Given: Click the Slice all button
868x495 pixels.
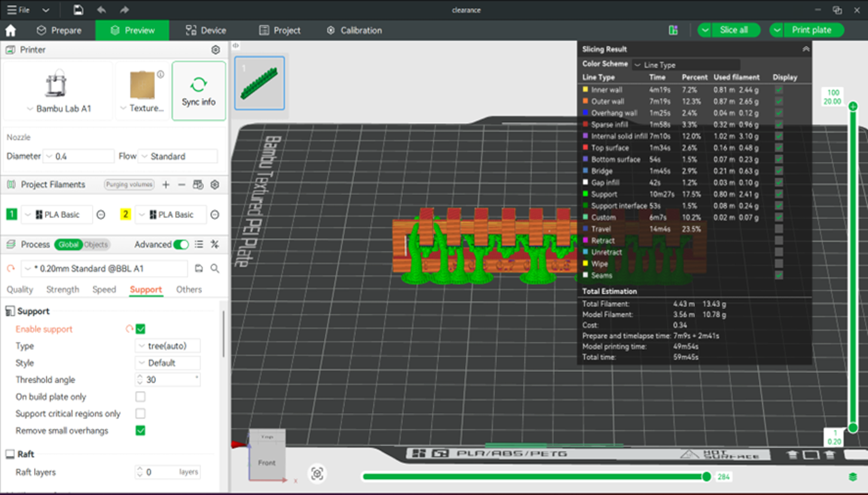Looking at the screenshot, I should (x=735, y=30).
